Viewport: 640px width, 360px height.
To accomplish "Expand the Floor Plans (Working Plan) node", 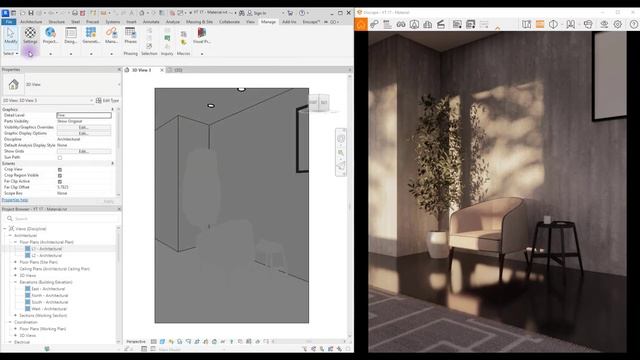I will tap(16, 329).
